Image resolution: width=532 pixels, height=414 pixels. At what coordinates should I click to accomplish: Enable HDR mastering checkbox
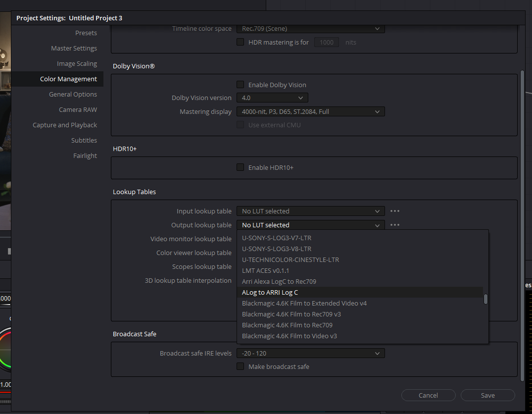coord(240,42)
